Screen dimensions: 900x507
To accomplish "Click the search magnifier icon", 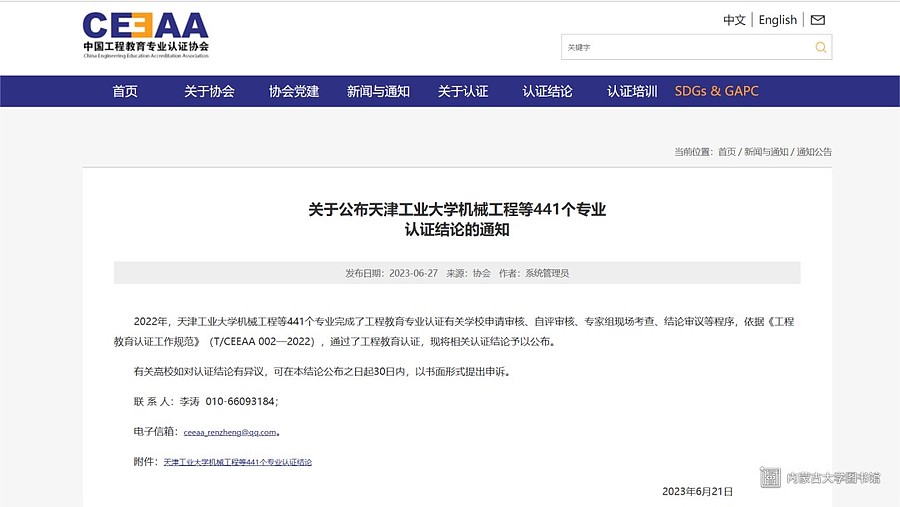I will [821, 47].
